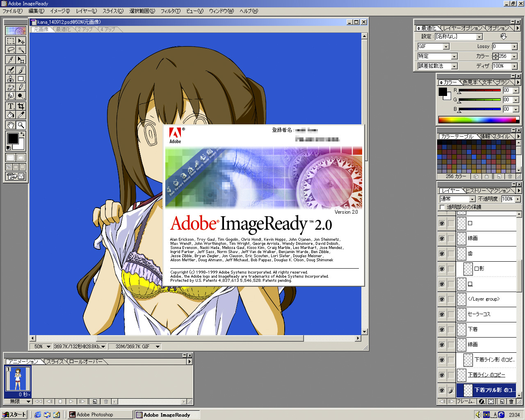
Task: Hide the 下着ライン のコピー layer
Action: point(442,375)
